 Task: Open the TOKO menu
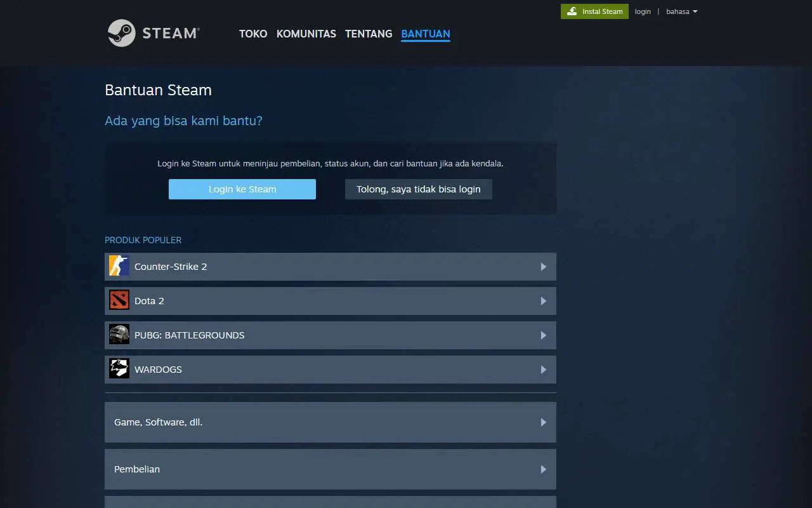click(x=253, y=34)
